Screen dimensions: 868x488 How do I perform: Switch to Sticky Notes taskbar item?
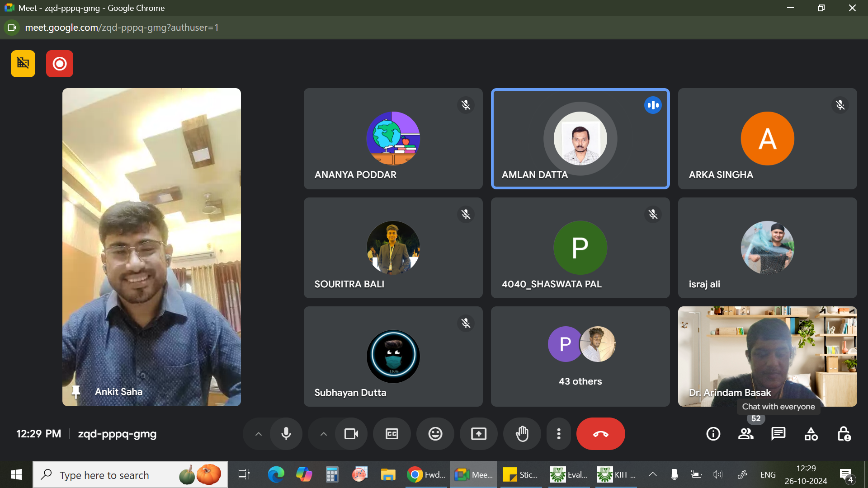520,474
